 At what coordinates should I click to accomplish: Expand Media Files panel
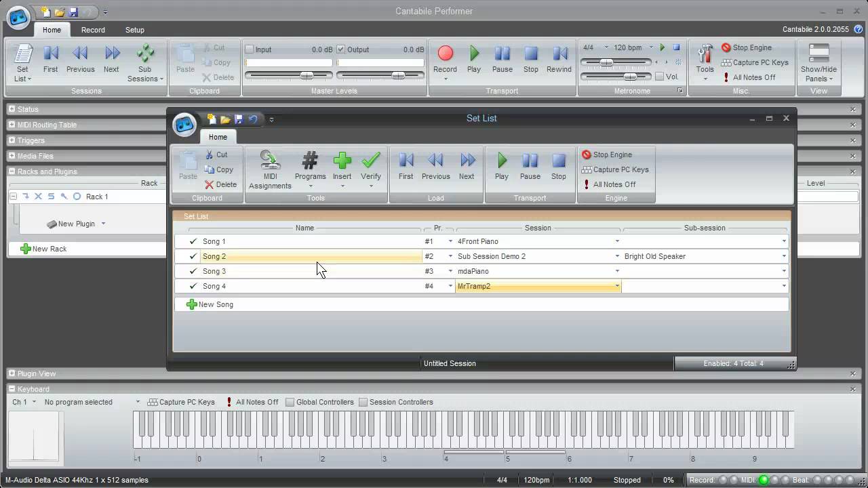pyautogui.click(x=12, y=156)
